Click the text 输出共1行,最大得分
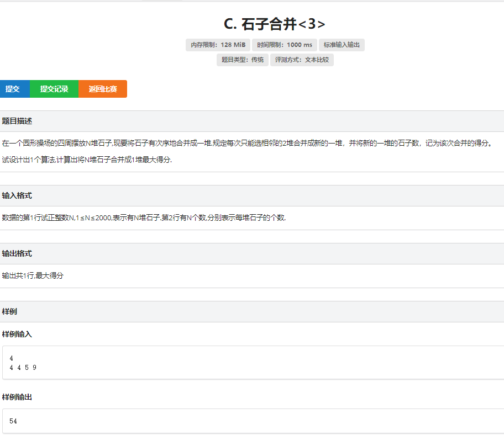This screenshot has height=435, width=504. (x=33, y=275)
